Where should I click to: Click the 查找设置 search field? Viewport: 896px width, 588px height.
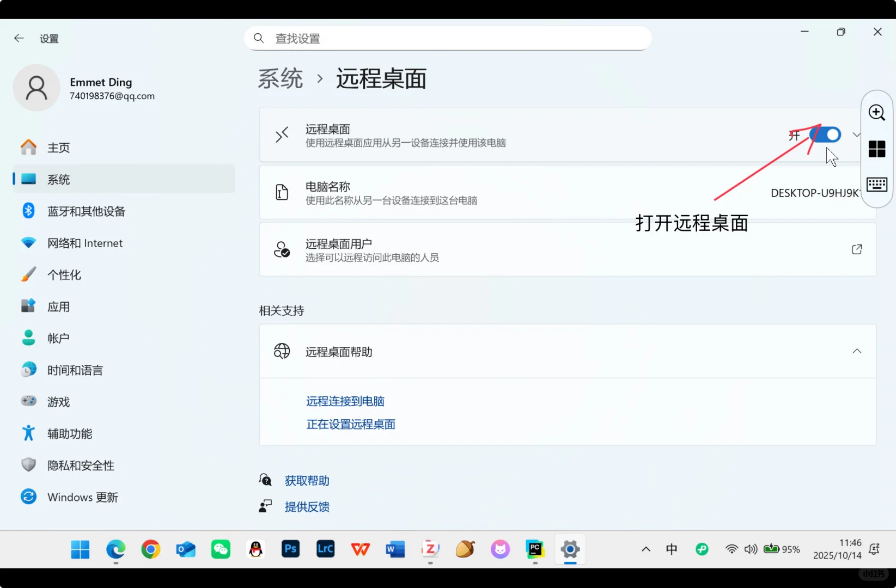click(x=448, y=38)
